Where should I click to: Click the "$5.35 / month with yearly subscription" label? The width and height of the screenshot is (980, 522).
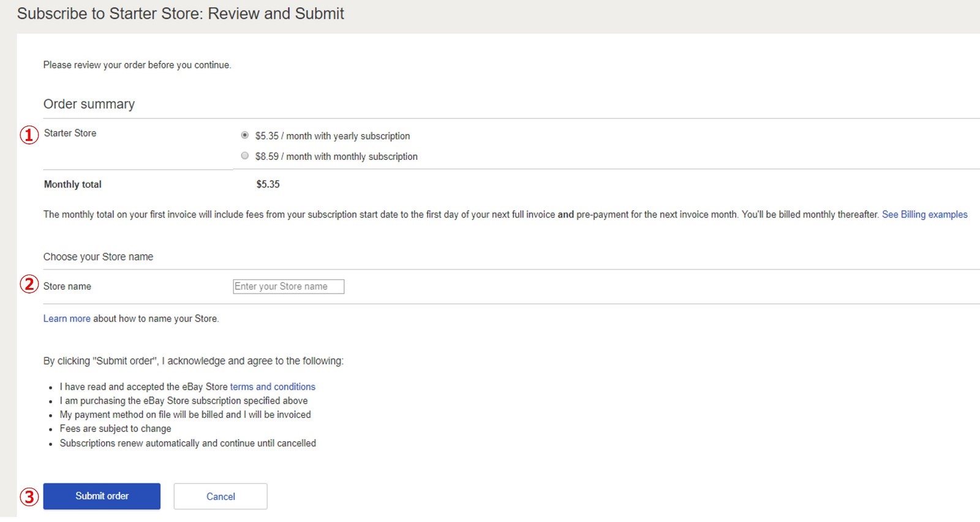click(x=333, y=136)
